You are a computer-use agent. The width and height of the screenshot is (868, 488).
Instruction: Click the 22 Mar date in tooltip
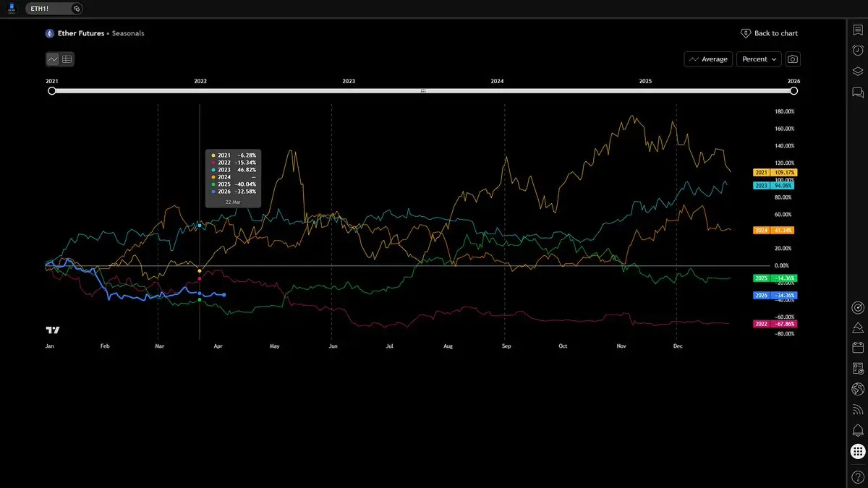click(x=233, y=202)
